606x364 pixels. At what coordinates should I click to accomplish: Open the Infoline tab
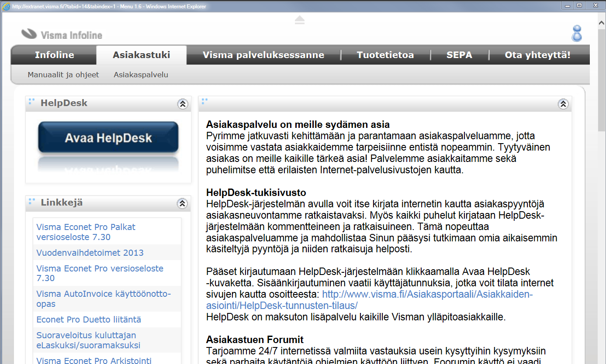pyautogui.click(x=55, y=55)
